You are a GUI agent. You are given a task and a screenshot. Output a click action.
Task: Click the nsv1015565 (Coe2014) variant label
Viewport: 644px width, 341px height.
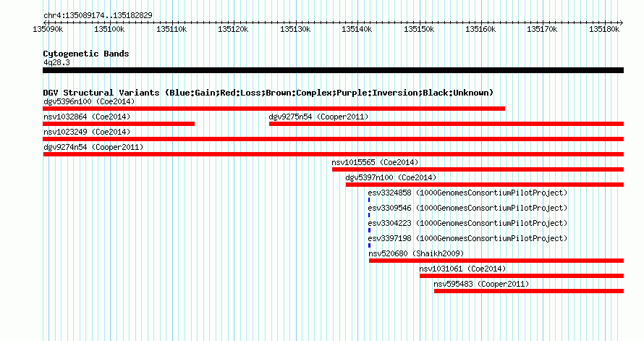[375, 162]
